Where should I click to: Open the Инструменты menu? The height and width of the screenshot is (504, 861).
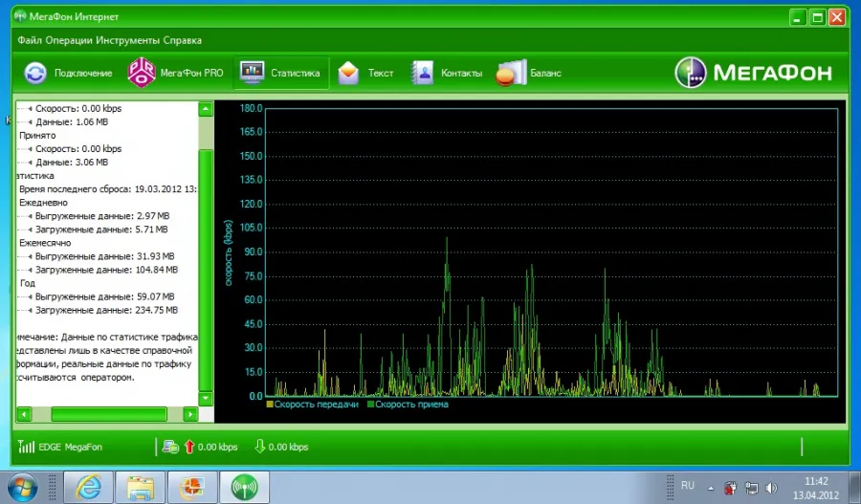tap(128, 40)
